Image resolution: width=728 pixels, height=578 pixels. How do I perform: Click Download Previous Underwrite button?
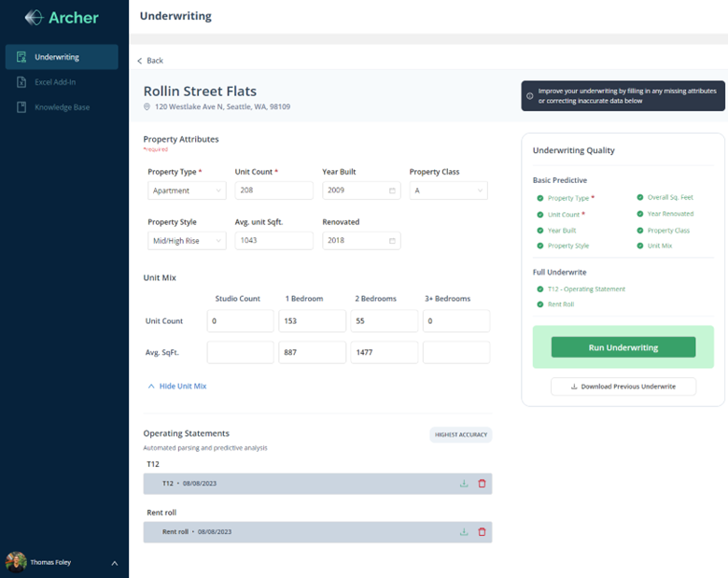tap(623, 387)
